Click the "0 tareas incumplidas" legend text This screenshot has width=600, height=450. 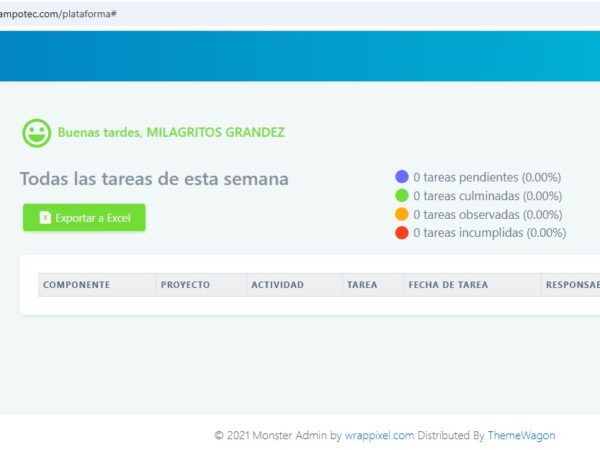[x=489, y=233]
